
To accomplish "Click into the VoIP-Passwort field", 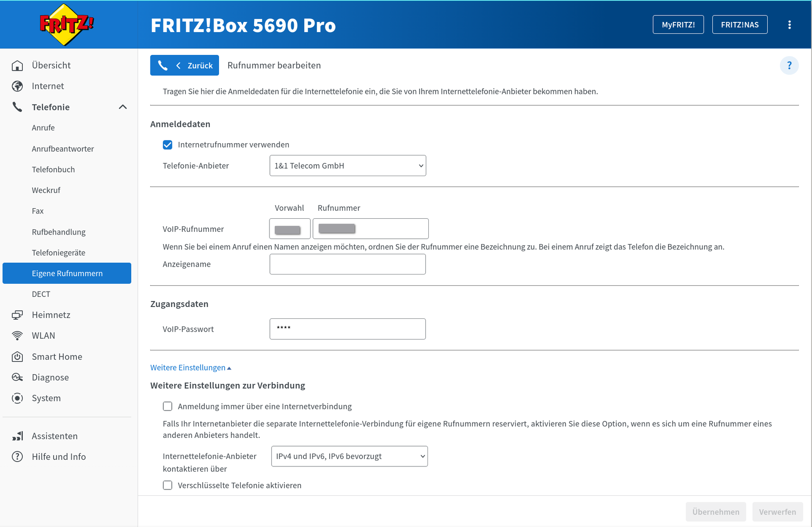I will click(x=348, y=329).
